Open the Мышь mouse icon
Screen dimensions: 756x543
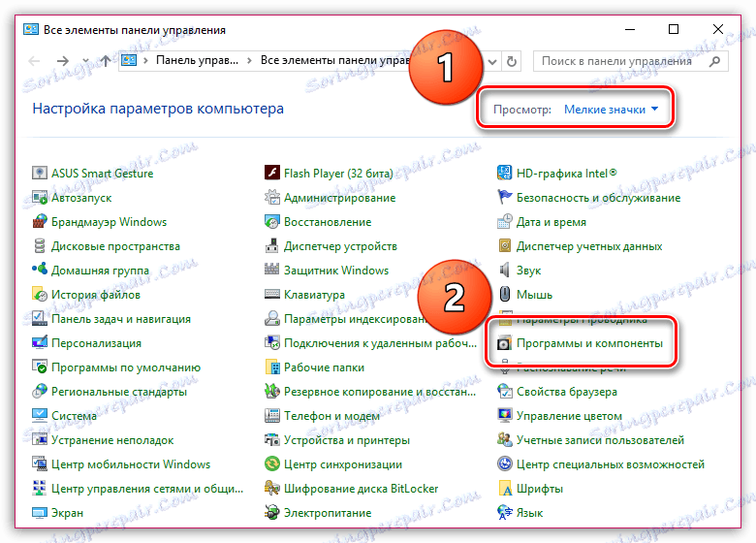pyautogui.click(x=504, y=294)
